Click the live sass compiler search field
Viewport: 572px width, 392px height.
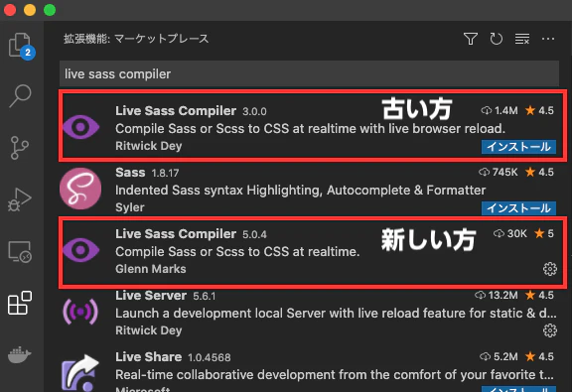309,74
